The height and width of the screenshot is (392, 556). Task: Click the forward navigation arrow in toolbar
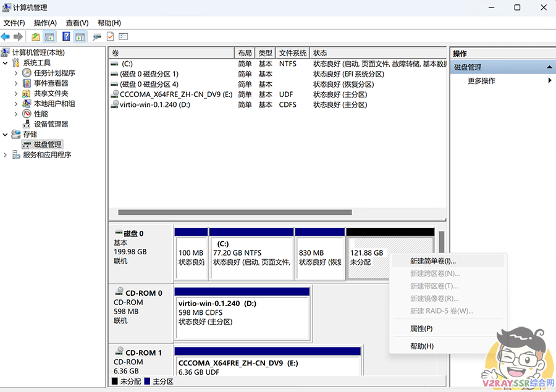coord(17,36)
